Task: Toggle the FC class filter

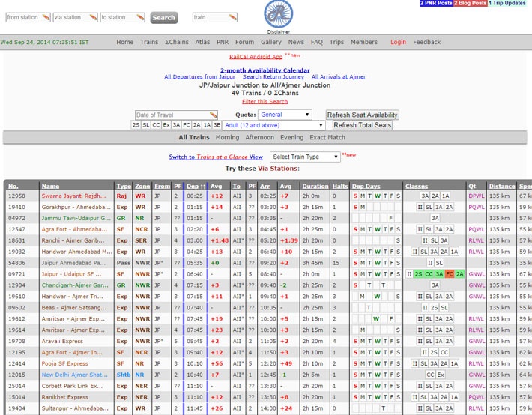Action: (x=187, y=125)
